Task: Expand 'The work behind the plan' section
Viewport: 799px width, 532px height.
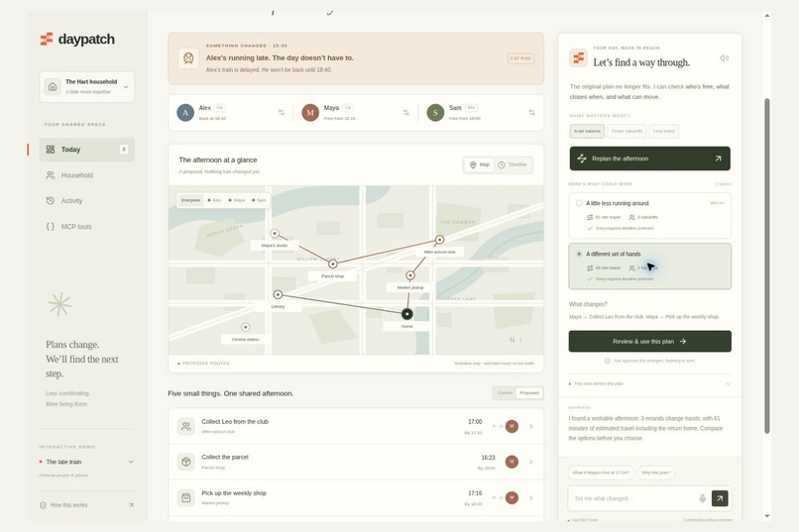Action: coord(649,383)
